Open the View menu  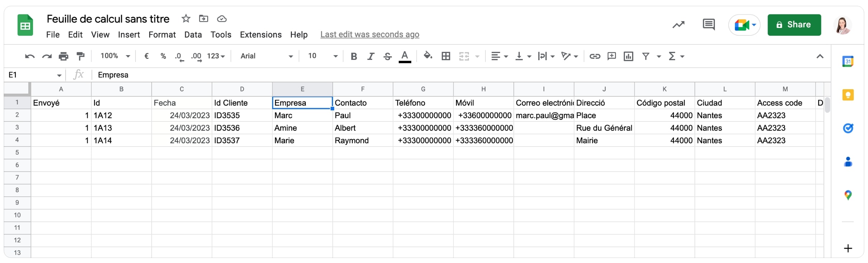100,35
